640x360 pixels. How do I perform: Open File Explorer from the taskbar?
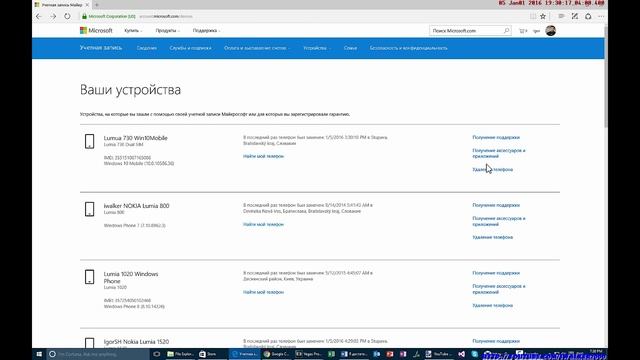180,354
